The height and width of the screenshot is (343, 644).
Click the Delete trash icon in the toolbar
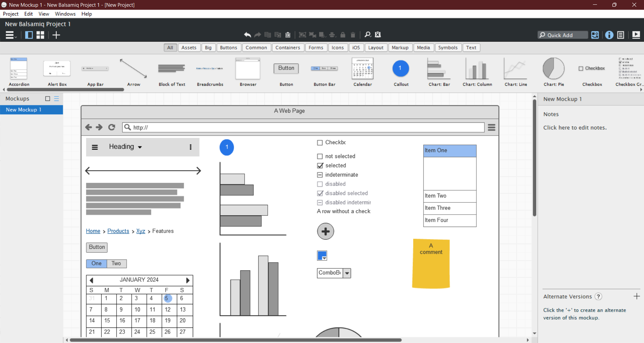coord(353,35)
